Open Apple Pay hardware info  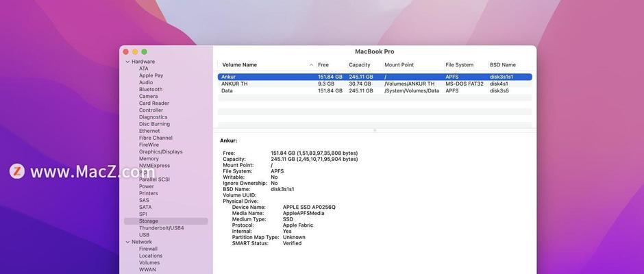tap(151, 75)
